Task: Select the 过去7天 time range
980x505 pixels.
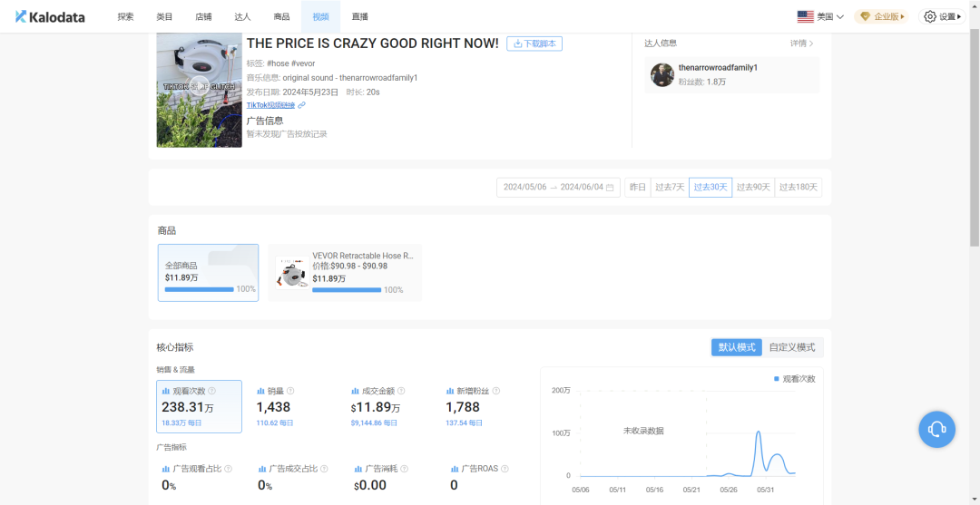Action: tap(670, 188)
